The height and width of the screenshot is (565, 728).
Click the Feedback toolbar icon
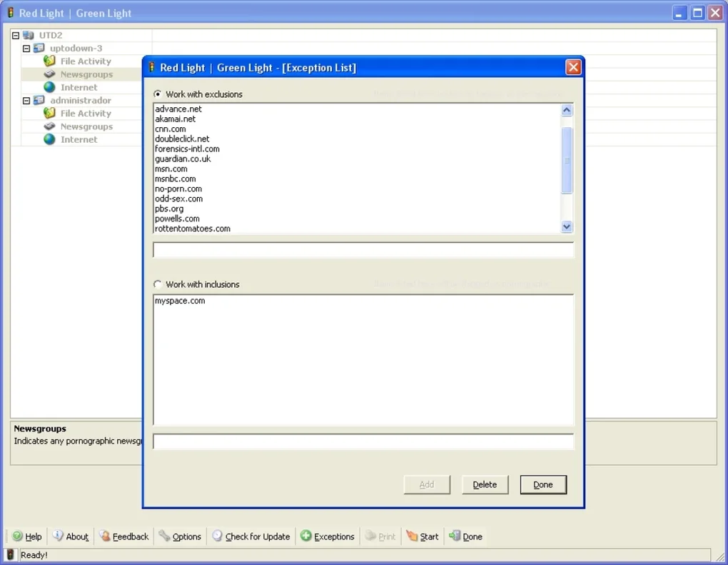[x=105, y=536]
